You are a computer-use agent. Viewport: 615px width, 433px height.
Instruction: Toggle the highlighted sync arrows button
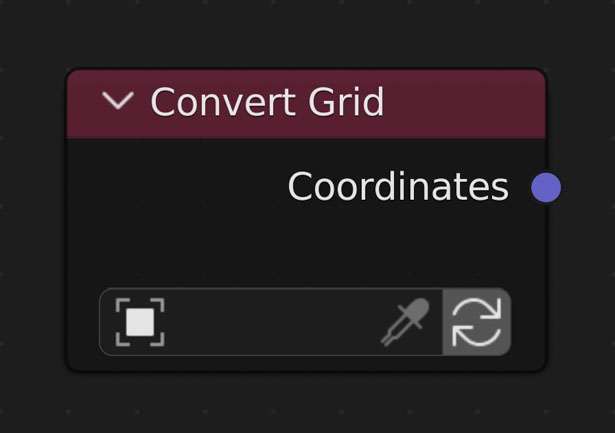point(477,322)
